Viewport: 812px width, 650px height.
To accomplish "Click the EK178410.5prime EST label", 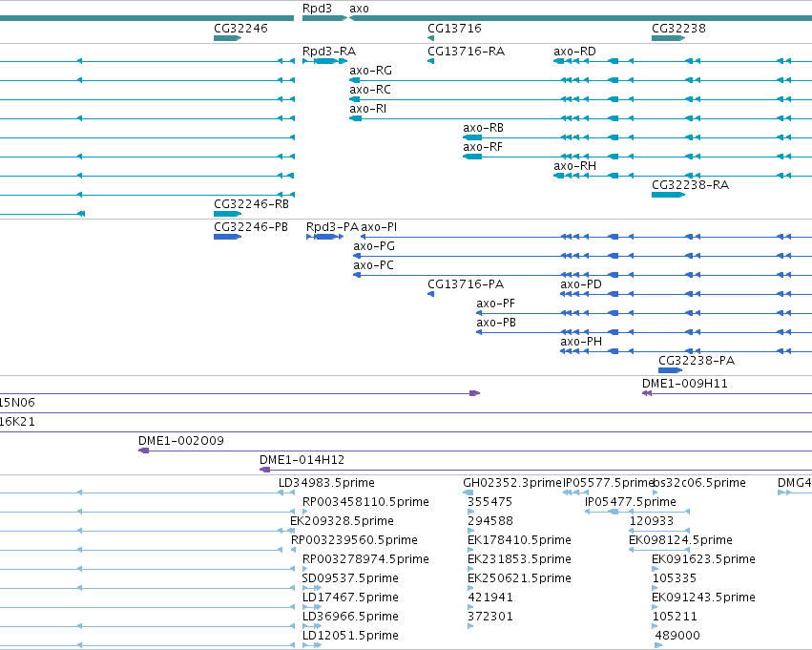I will point(519,540).
